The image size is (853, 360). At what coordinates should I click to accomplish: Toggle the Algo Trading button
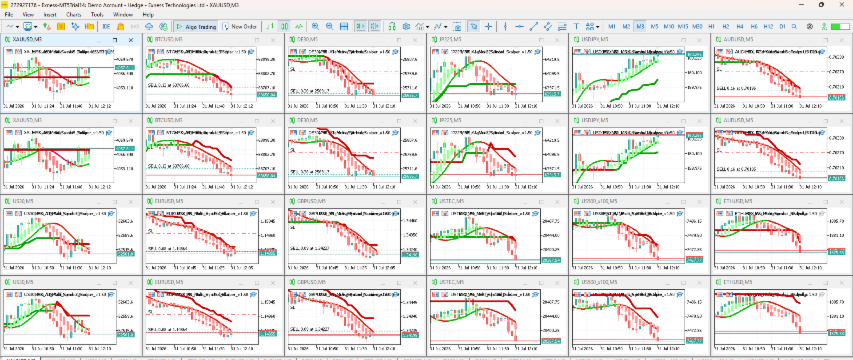click(x=196, y=26)
